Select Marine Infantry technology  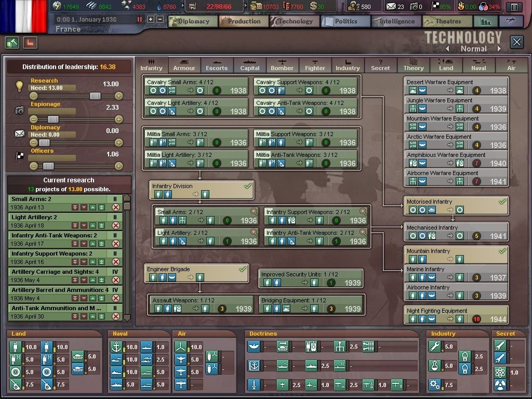(x=456, y=273)
